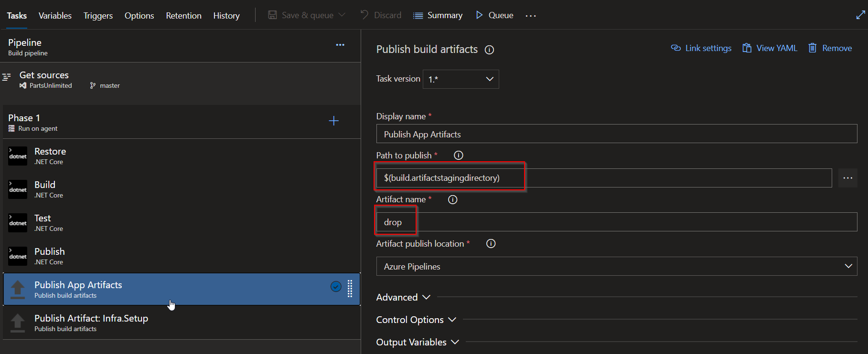Switch to the Variables tab
Viewport: 868px width, 354px height.
tap(55, 15)
